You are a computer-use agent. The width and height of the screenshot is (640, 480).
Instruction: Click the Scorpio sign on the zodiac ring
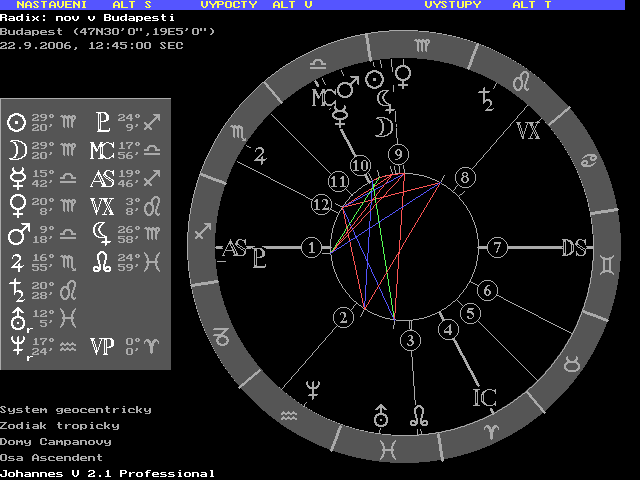(x=238, y=131)
